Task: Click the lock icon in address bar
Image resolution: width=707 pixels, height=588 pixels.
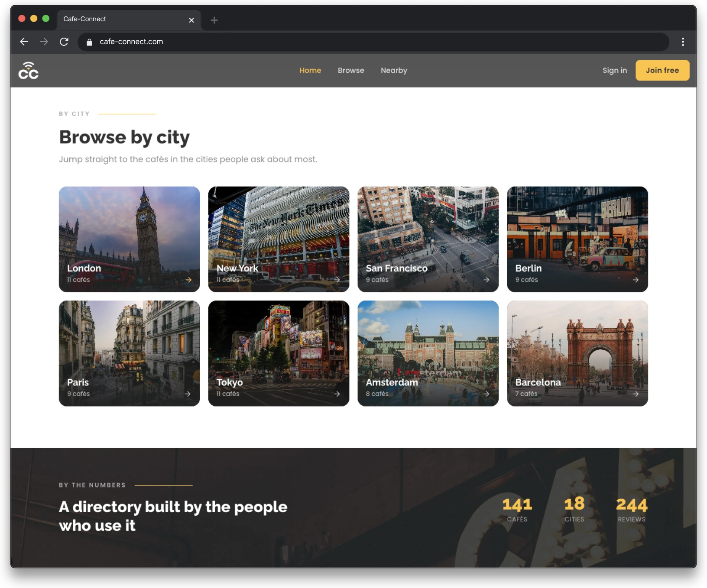Action: [x=89, y=42]
